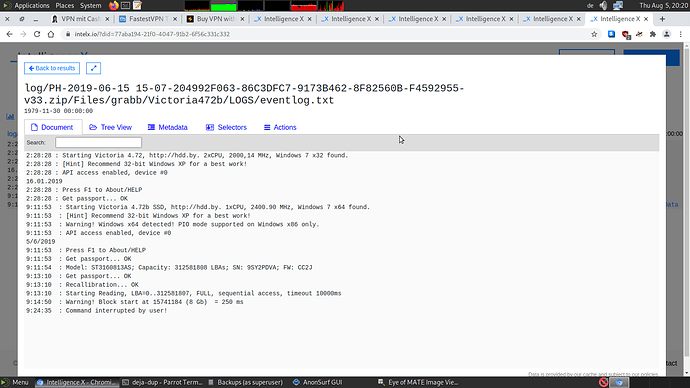This screenshot has width=690, height=388.
Task: Close the FastestVPN tab
Action: 175,19
